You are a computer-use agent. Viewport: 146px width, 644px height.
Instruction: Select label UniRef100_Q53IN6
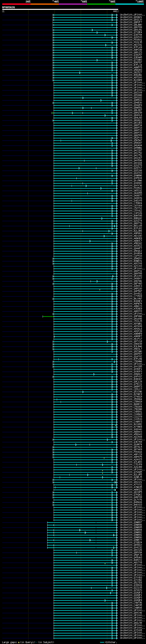[x=131, y=392]
